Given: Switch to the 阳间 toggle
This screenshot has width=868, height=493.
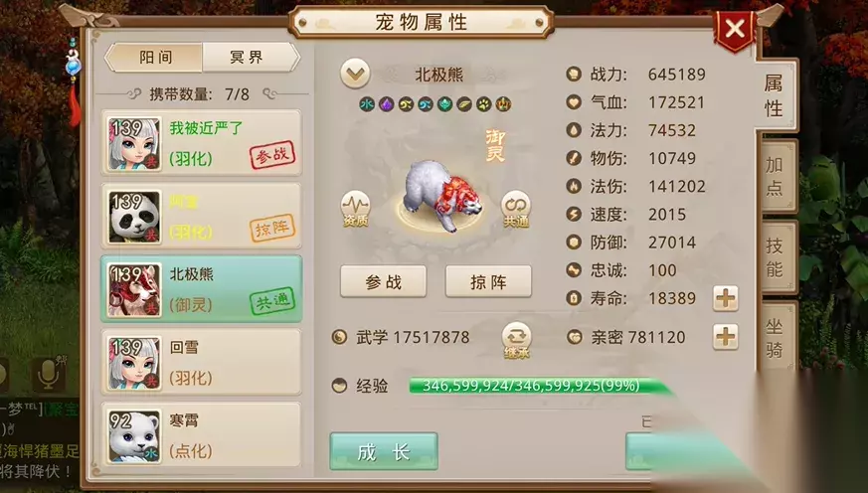Looking at the screenshot, I should click(154, 58).
